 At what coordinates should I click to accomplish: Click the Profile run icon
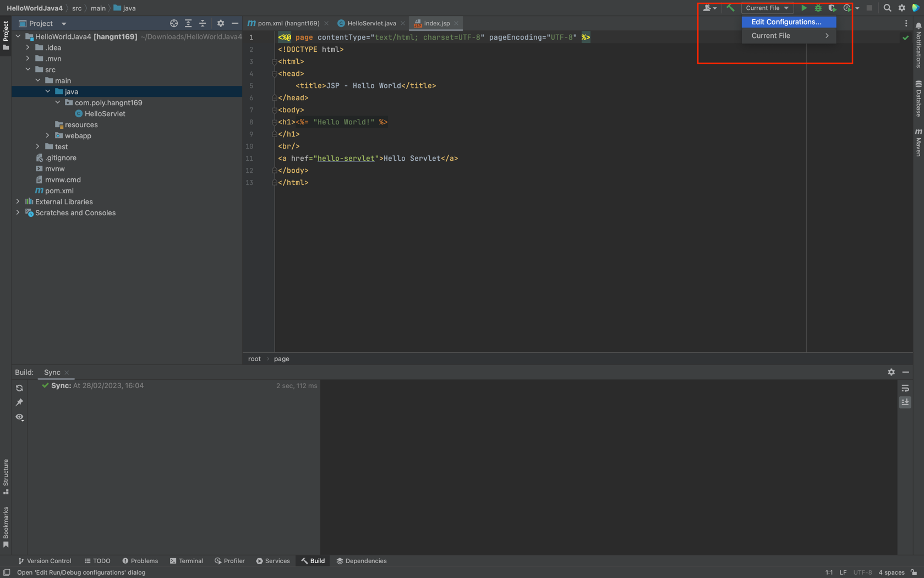point(847,8)
